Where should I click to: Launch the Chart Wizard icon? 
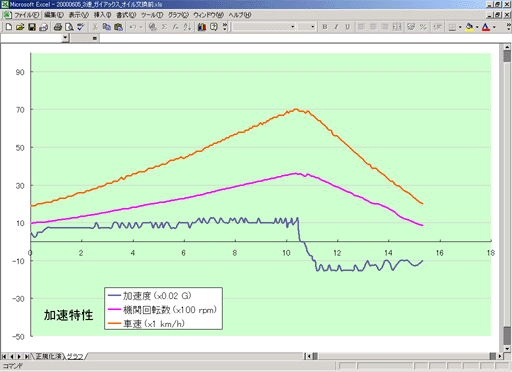pos(202,27)
